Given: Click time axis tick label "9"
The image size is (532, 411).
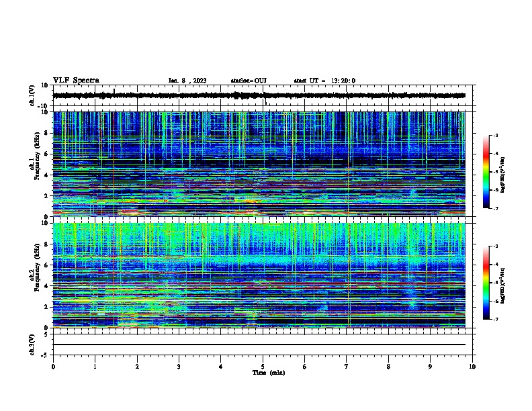Looking at the screenshot, I should 430,367.
